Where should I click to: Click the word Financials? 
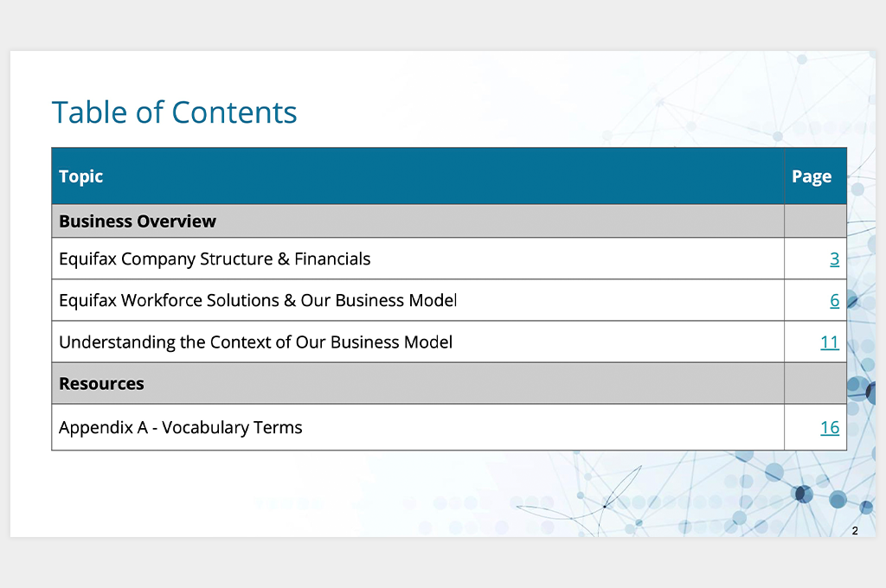coord(332,259)
